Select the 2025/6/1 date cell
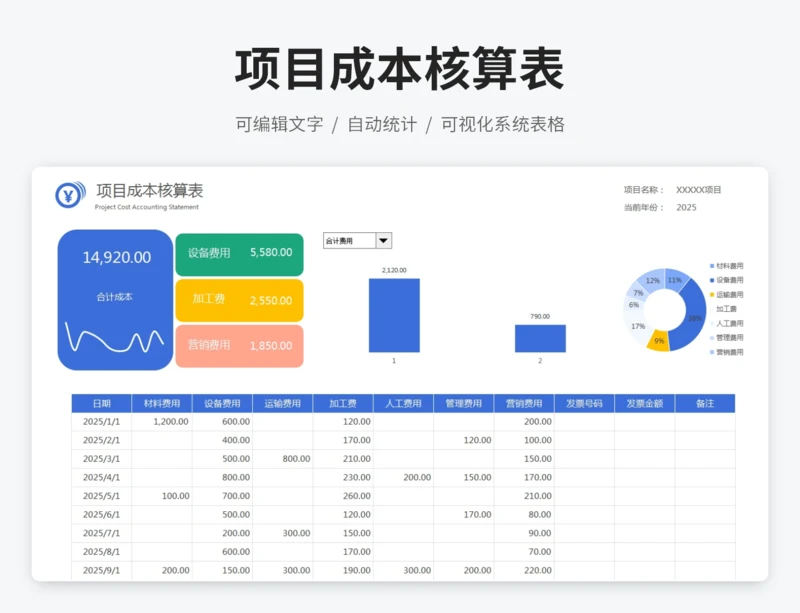Viewport: 800px width, 613px height. pos(102,514)
